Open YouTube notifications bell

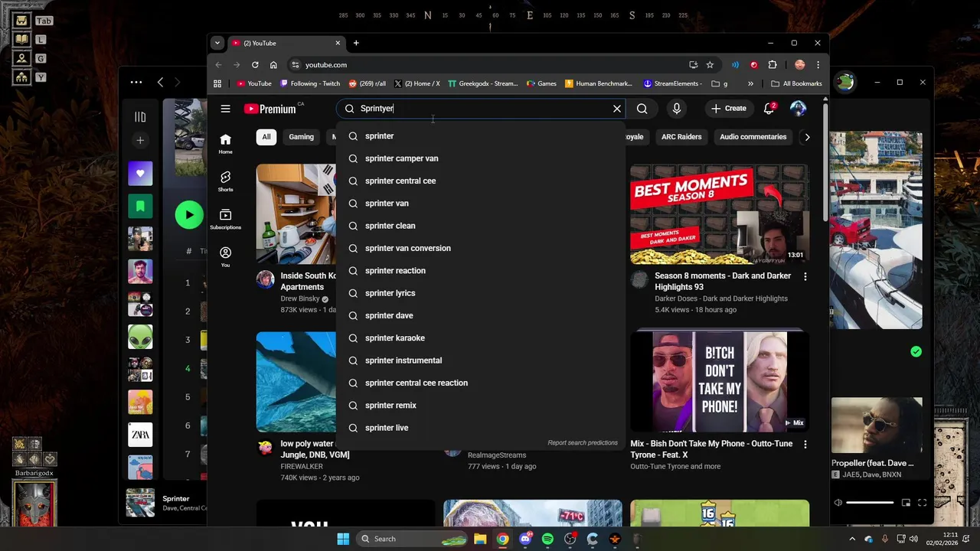click(x=769, y=109)
